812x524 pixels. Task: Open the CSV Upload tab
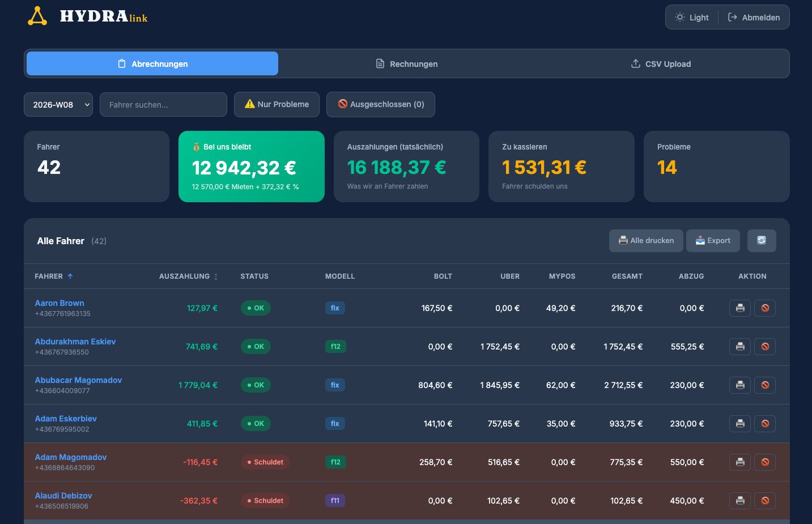click(660, 63)
